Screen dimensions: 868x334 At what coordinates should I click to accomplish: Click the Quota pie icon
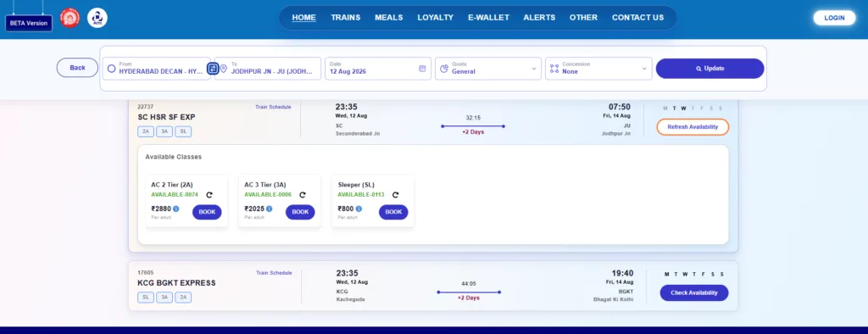point(444,69)
